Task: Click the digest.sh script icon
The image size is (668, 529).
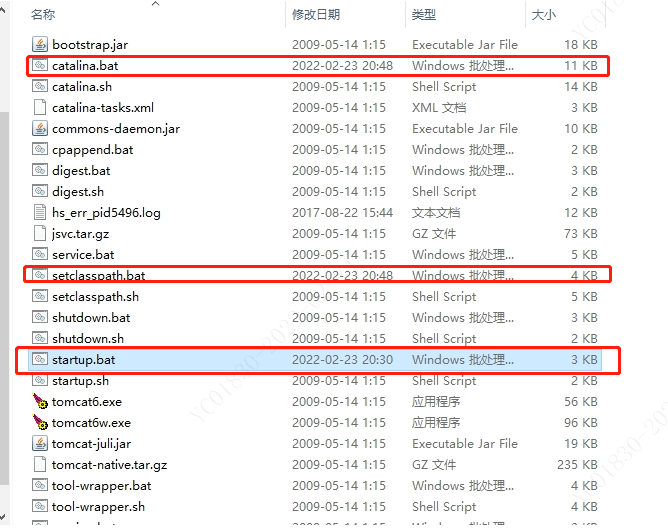Action: [x=40, y=191]
